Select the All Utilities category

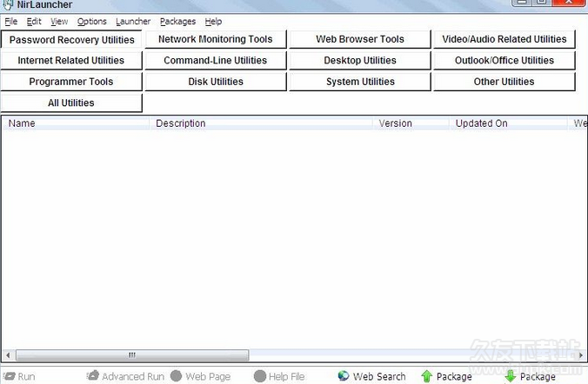pos(71,103)
